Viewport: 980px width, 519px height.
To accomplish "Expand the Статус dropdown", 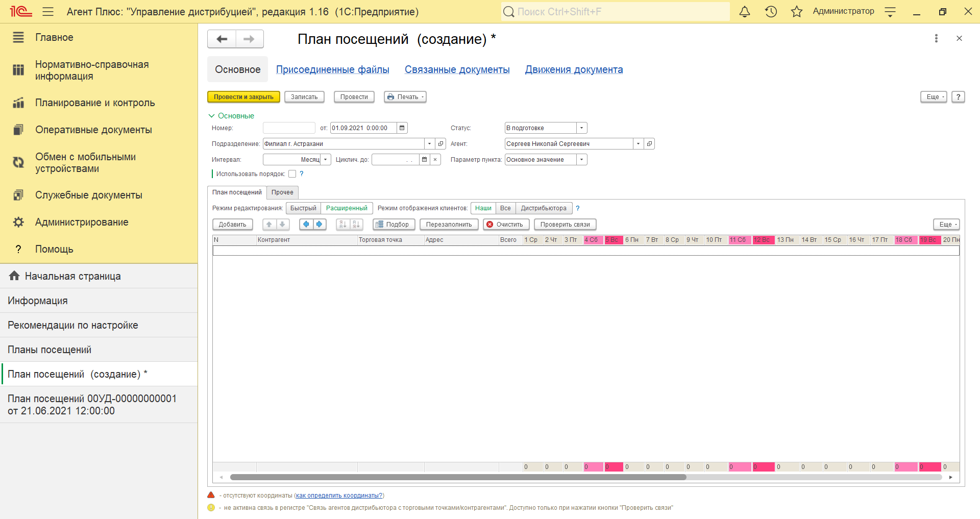I will click(x=582, y=128).
